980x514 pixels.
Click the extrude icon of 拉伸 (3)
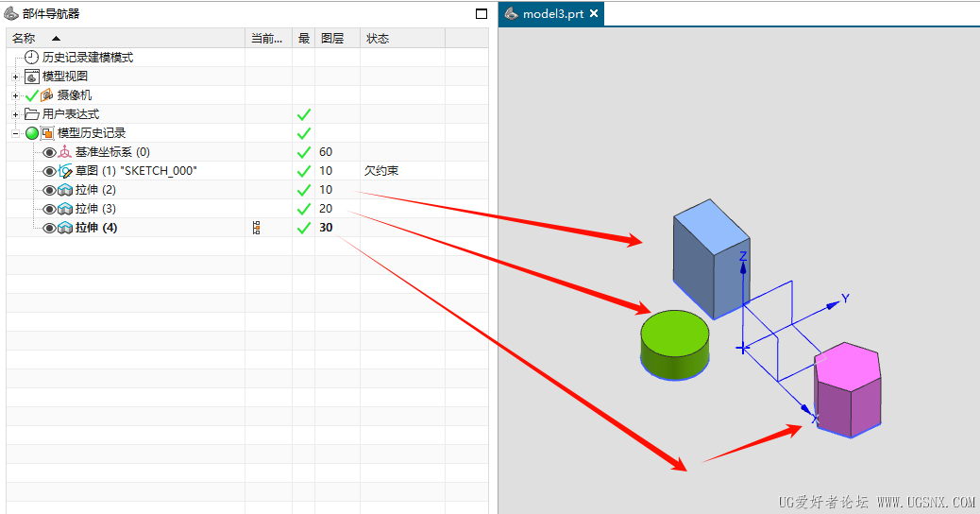[x=65, y=209]
